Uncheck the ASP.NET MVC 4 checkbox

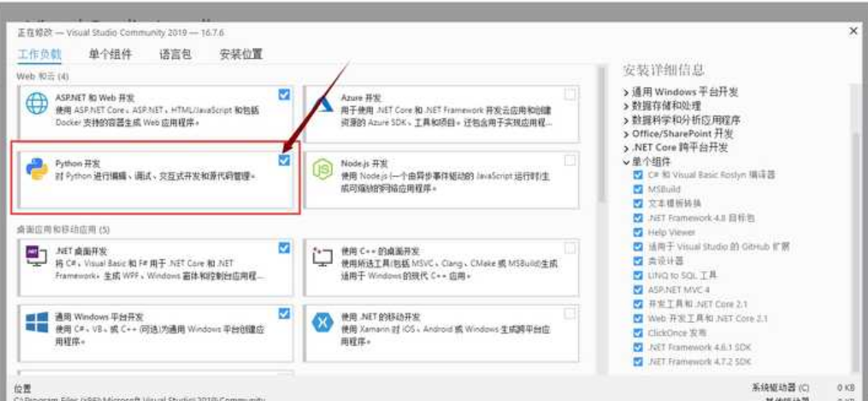click(x=638, y=289)
